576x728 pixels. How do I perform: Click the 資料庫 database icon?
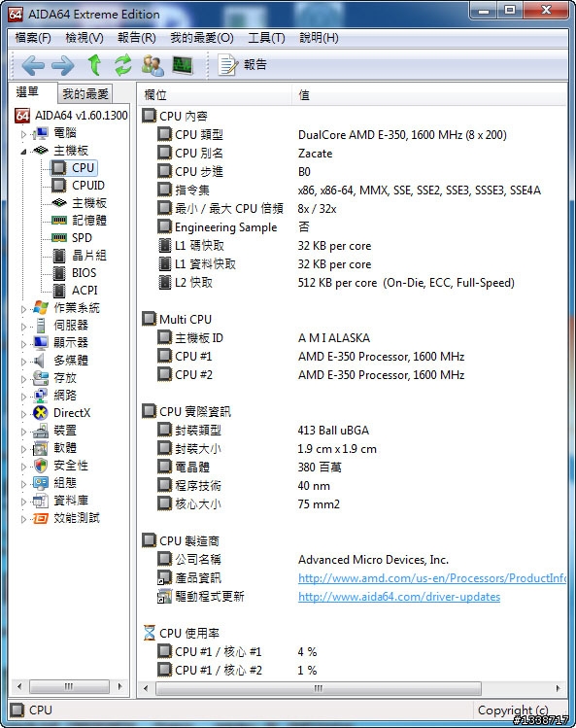41,501
